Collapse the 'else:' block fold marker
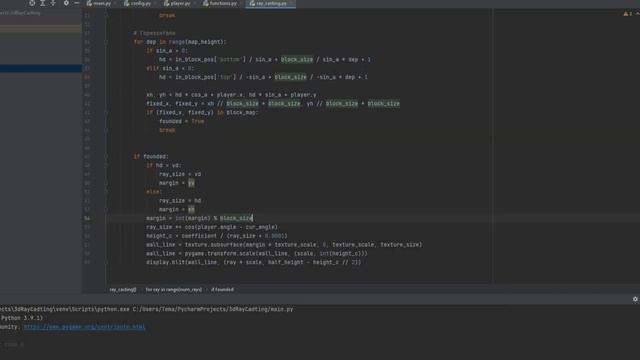 (106, 192)
